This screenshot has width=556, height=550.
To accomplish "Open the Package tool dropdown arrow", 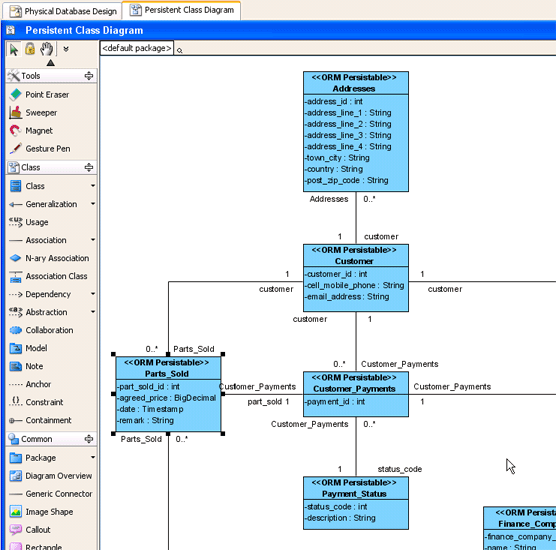I will [93, 458].
